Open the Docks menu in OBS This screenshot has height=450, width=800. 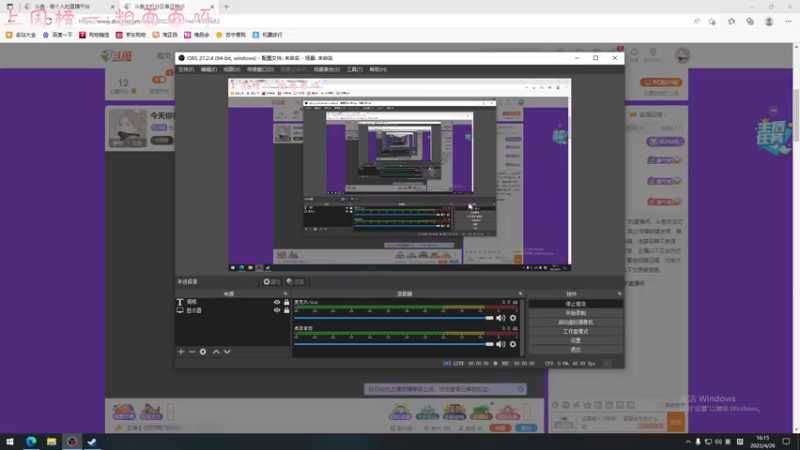[x=260, y=69]
